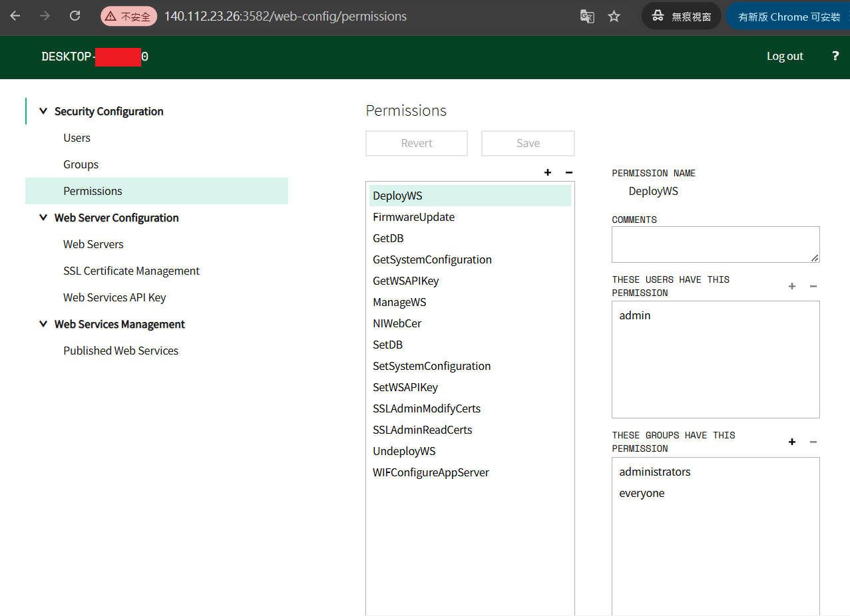This screenshot has height=616, width=850.
Task: Collapse the Web Server Configuration section
Action: pos(43,218)
